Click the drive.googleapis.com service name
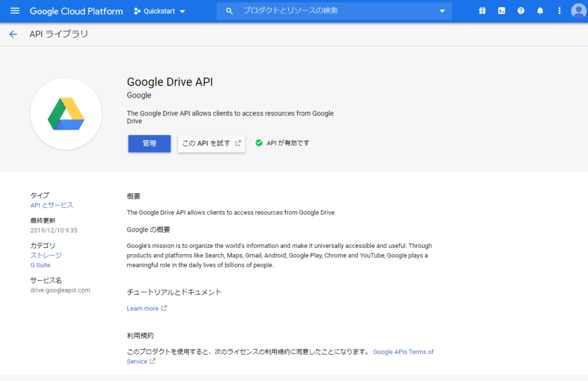The height and width of the screenshot is (381, 588). click(x=60, y=290)
